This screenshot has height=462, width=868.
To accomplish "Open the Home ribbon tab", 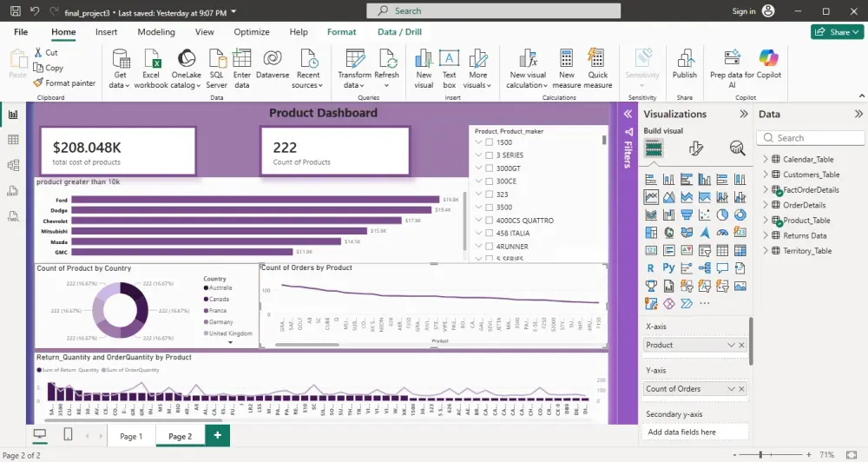I will 63,32.
